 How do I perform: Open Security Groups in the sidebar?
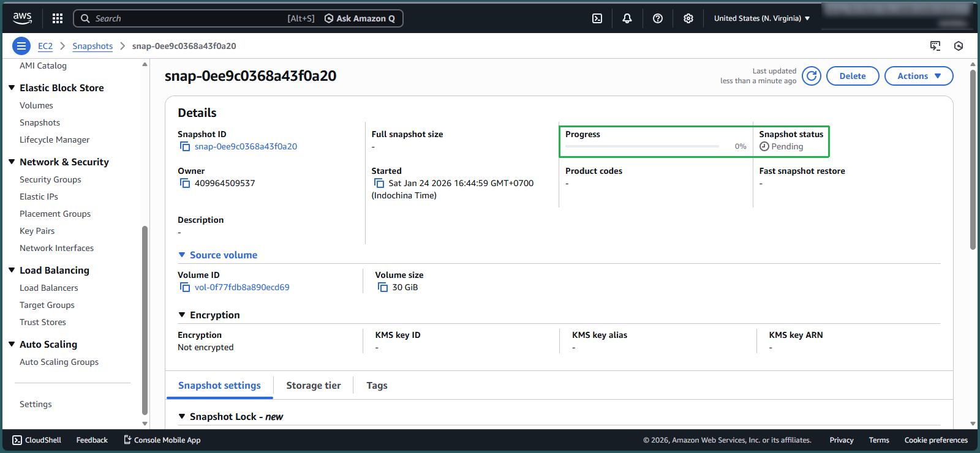[50, 179]
